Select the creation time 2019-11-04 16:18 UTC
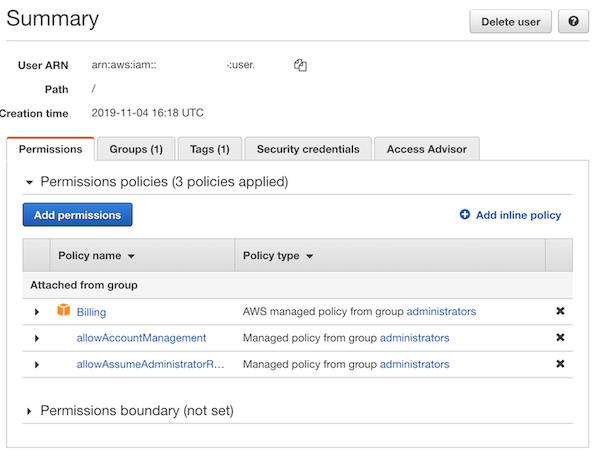The image size is (600, 461). tap(147, 113)
